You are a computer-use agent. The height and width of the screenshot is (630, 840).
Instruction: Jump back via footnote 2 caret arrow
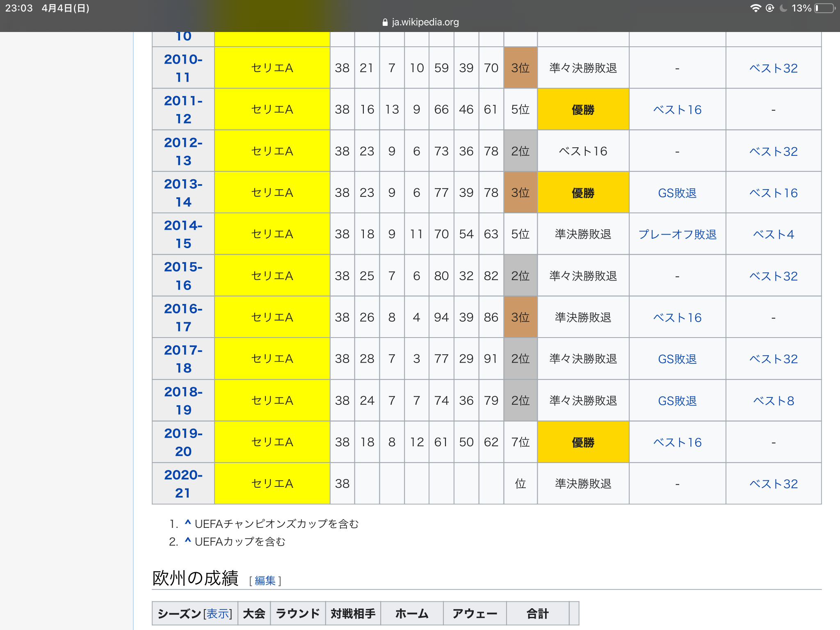click(x=188, y=541)
